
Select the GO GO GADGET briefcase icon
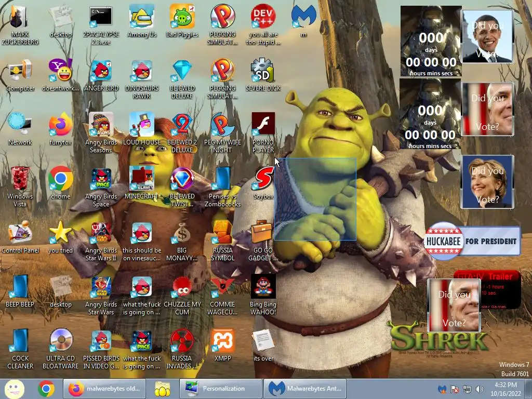pos(263,241)
